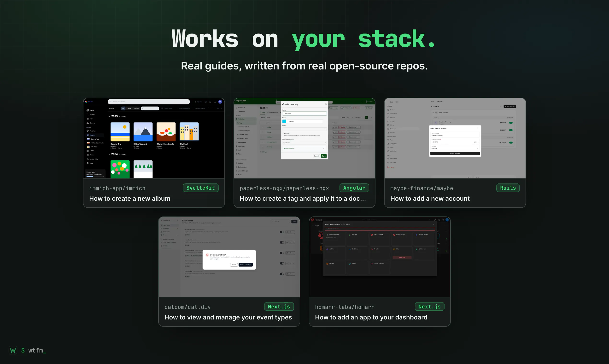Open the Subtype Checking dropdown
This screenshot has height=364, width=609.
click(x=455, y=148)
